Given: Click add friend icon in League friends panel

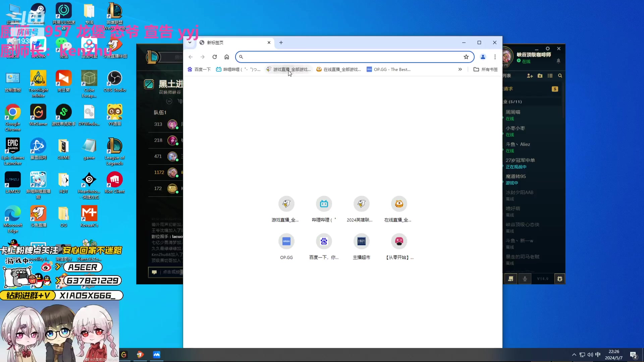Looking at the screenshot, I should click(530, 76).
